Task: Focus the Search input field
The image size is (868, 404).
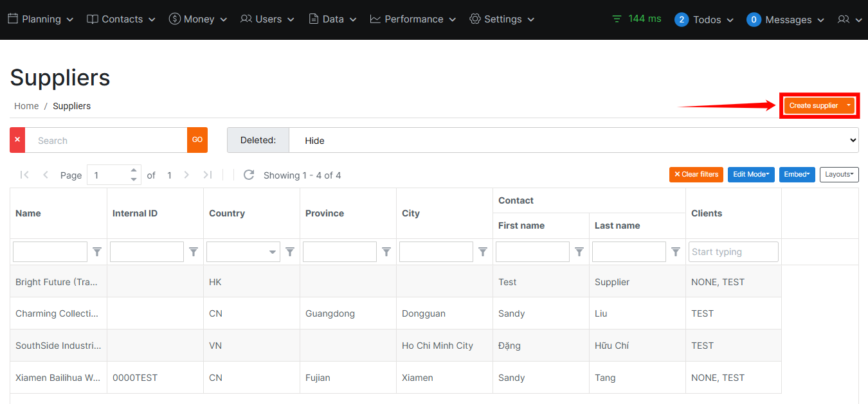Action: tap(106, 140)
